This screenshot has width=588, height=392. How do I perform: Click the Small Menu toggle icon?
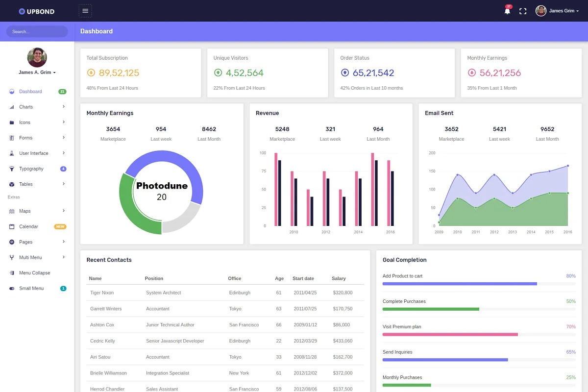pos(12,289)
